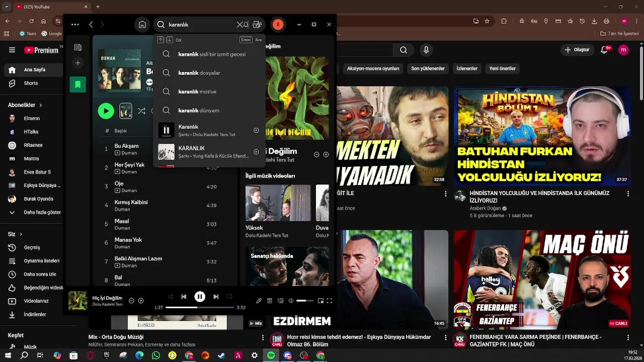Open Steam from the Windows taskbar

coord(221,355)
